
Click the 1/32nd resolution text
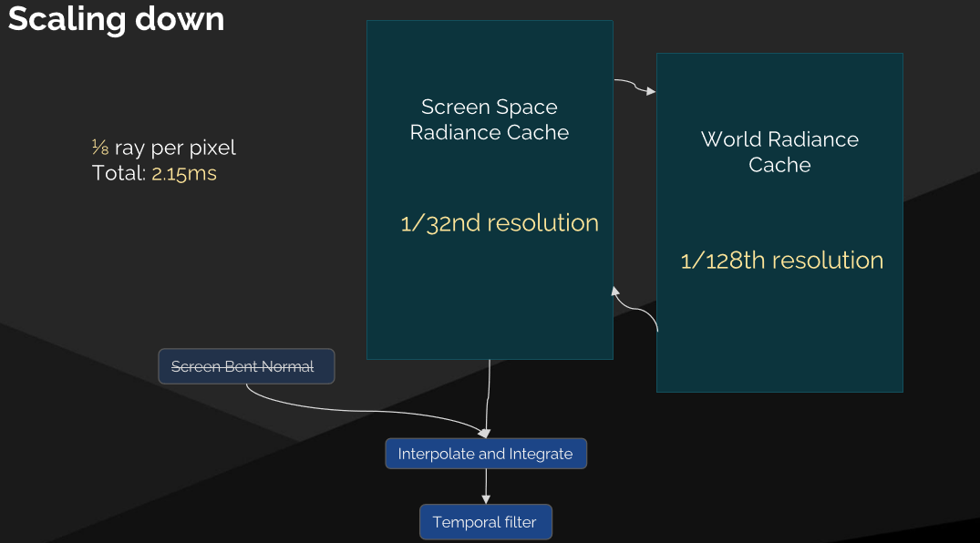[x=500, y=223]
